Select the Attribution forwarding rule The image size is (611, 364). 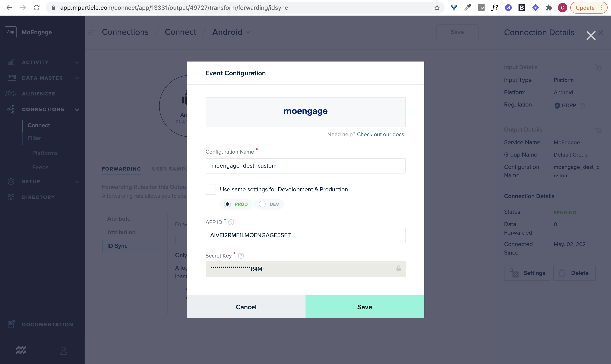coord(121,232)
